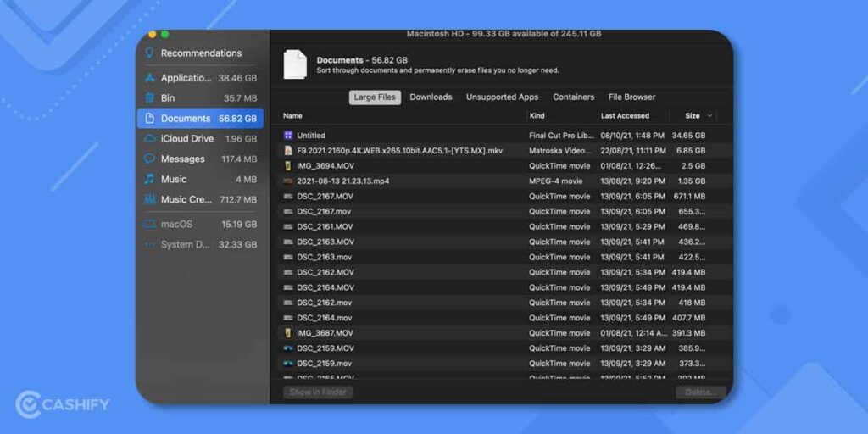
Task: Select Applications 38.46 GB in sidebar
Action: [200, 78]
